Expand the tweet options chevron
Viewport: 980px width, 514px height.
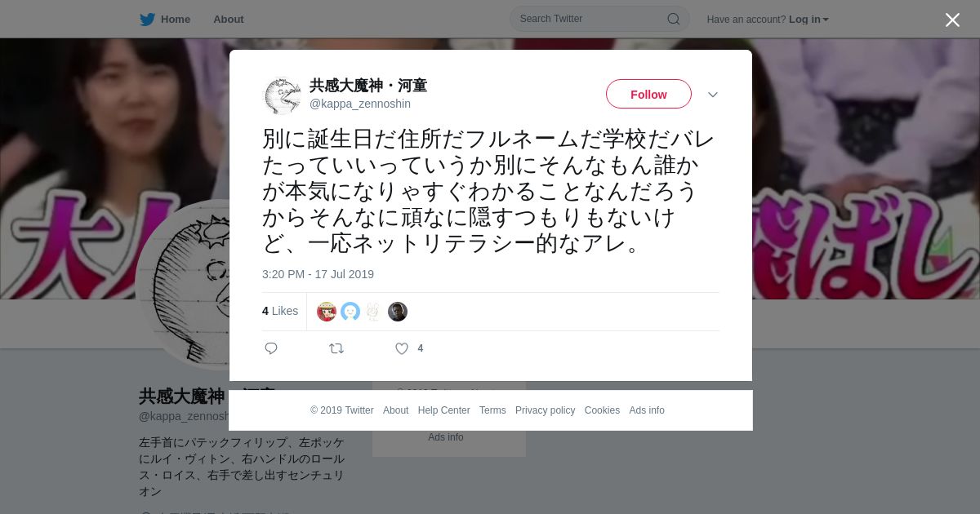(713, 95)
